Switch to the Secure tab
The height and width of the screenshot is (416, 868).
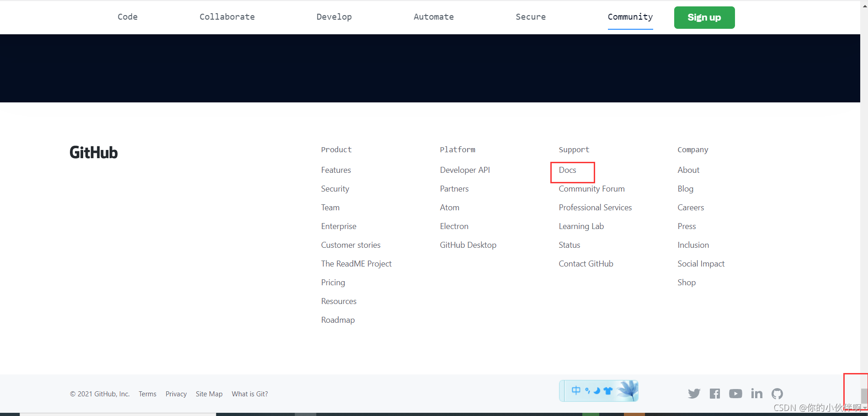click(531, 17)
